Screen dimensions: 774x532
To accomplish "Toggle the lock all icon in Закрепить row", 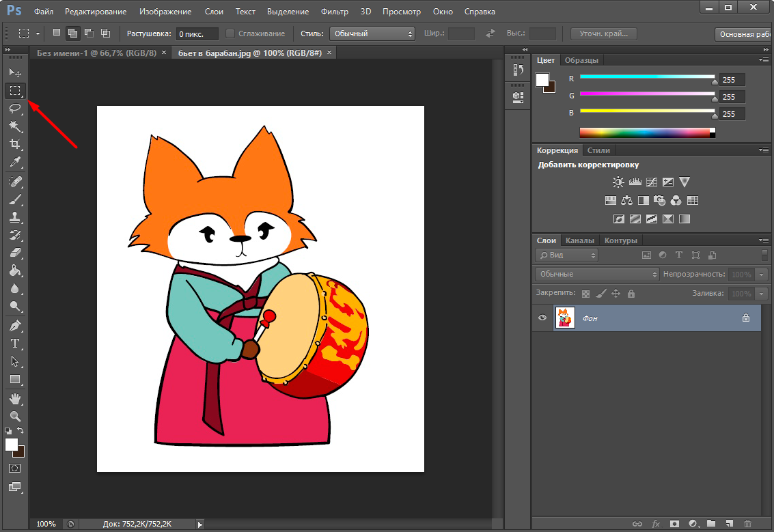I will (631, 294).
